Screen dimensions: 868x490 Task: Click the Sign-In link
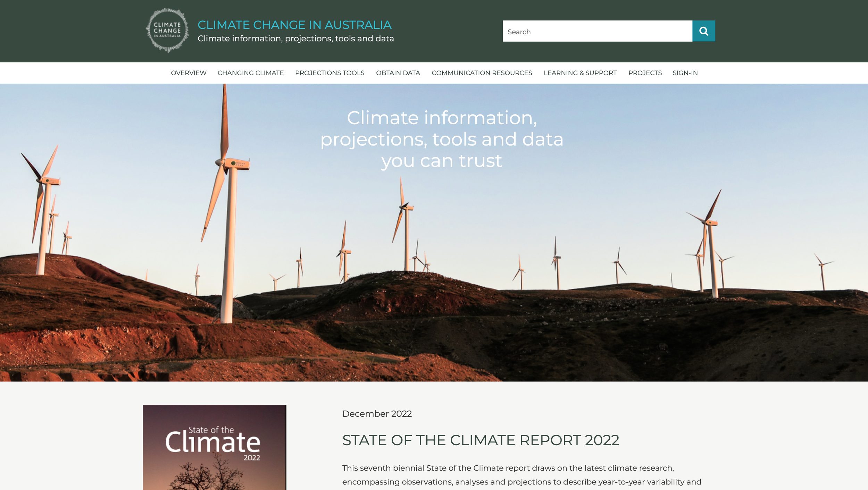[x=685, y=73]
